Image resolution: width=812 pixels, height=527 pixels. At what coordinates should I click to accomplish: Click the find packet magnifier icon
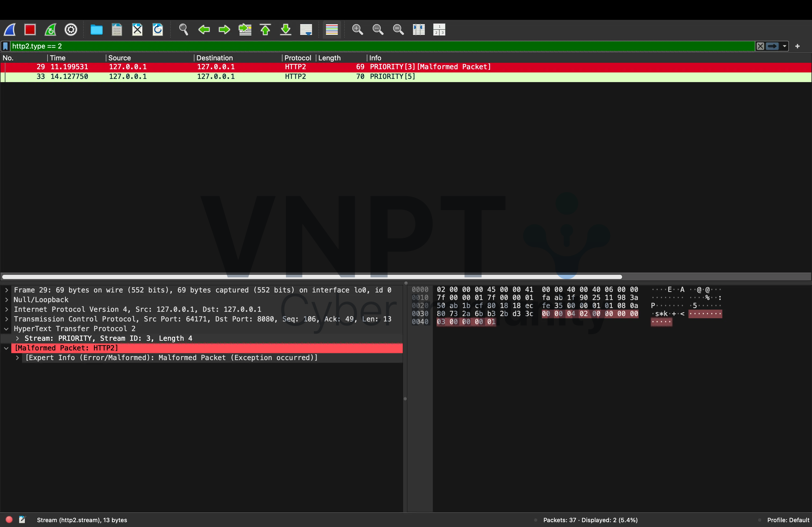point(184,30)
